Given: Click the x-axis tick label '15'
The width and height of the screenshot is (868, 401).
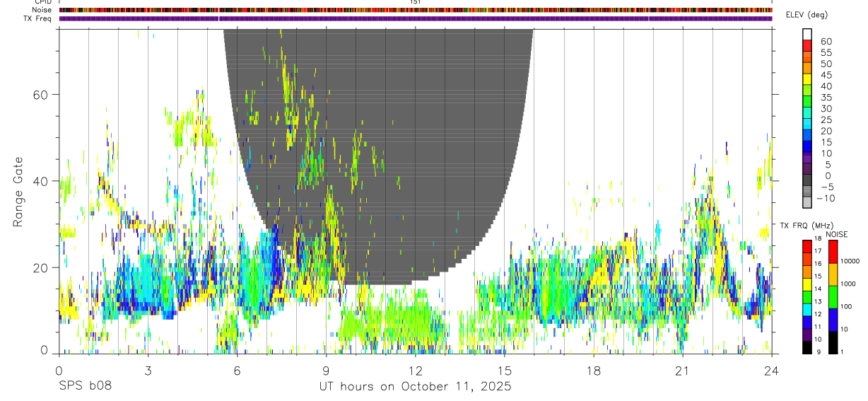Looking at the screenshot, I should click(505, 370).
